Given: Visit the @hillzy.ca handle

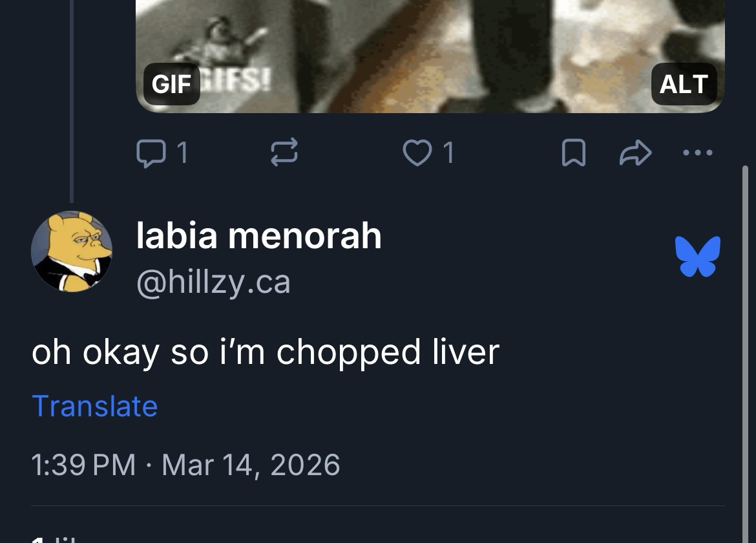Looking at the screenshot, I should click(213, 282).
